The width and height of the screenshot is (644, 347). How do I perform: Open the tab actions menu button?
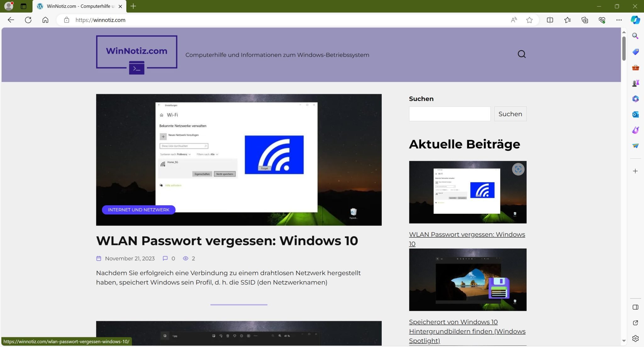pyautogui.click(x=23, y=6)
